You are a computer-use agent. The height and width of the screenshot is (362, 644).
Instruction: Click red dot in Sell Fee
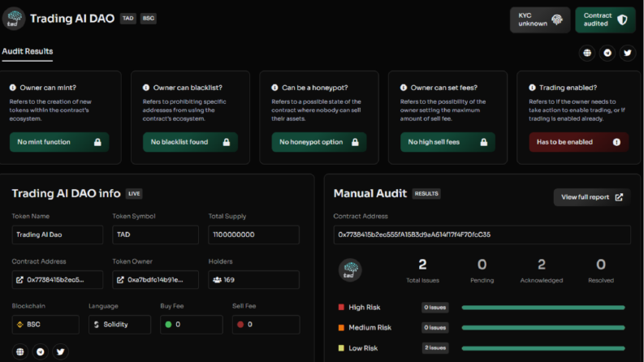240,325
